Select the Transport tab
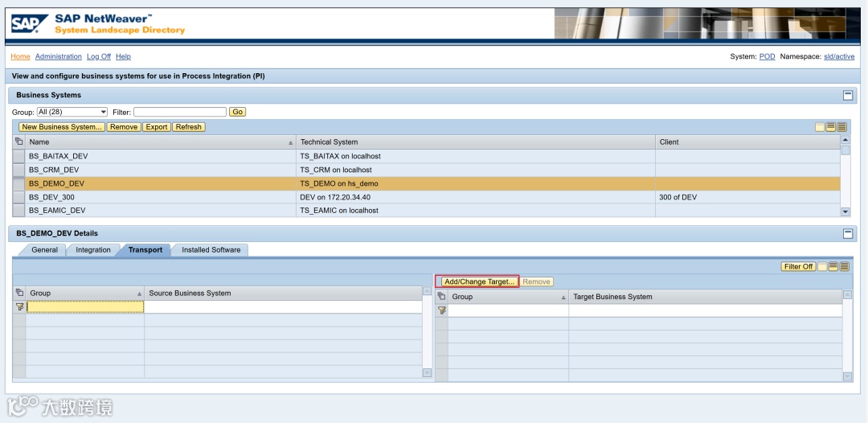This screenshot has width=868, height=423. (145, 250)
